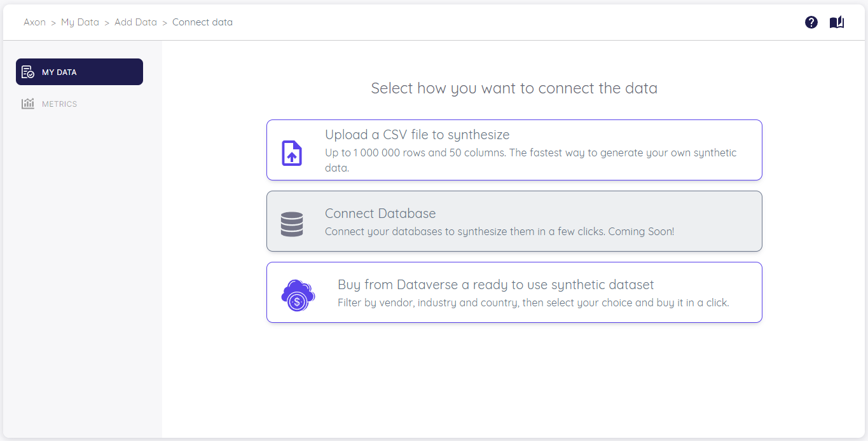This screenshot has height=441, width=868.
Task: Select MY DATA in the sidebar
Action: [x=79, y=72]
